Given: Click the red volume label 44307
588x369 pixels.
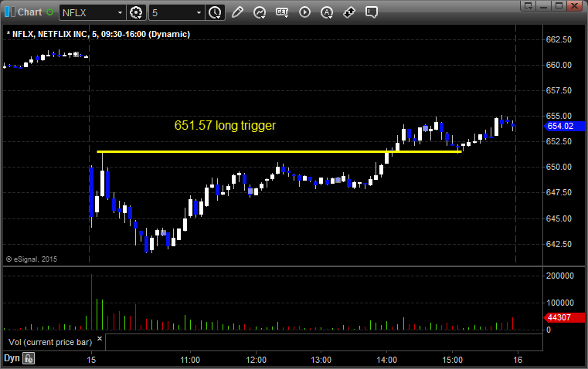Looking at the screenshot, I should (x=564, y=318).
